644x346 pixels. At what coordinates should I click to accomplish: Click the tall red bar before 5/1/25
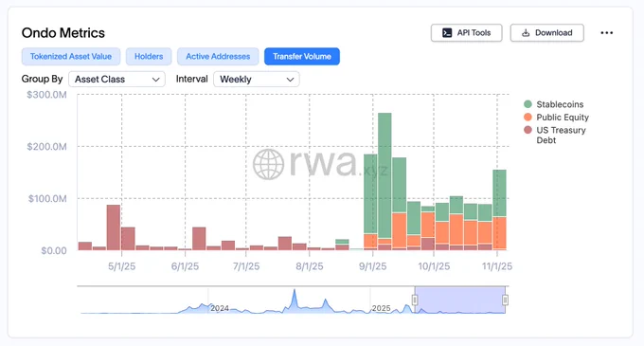pyautogui.click(x=114, y=228)
